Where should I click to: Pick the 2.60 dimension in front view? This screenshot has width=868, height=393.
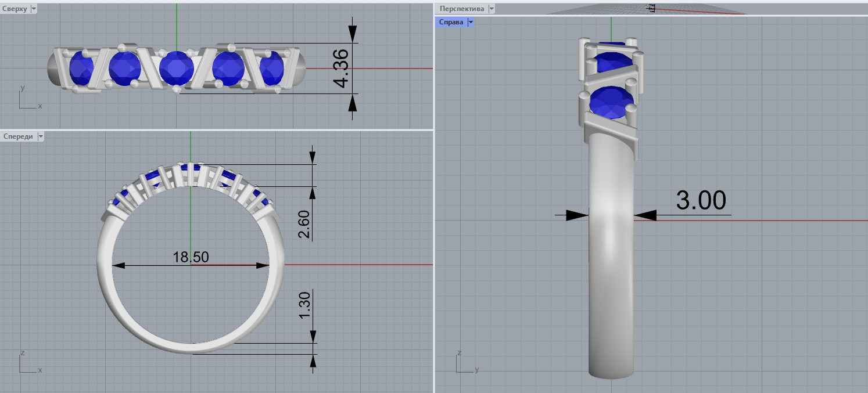pyautogui.click(x=304, y=225)
